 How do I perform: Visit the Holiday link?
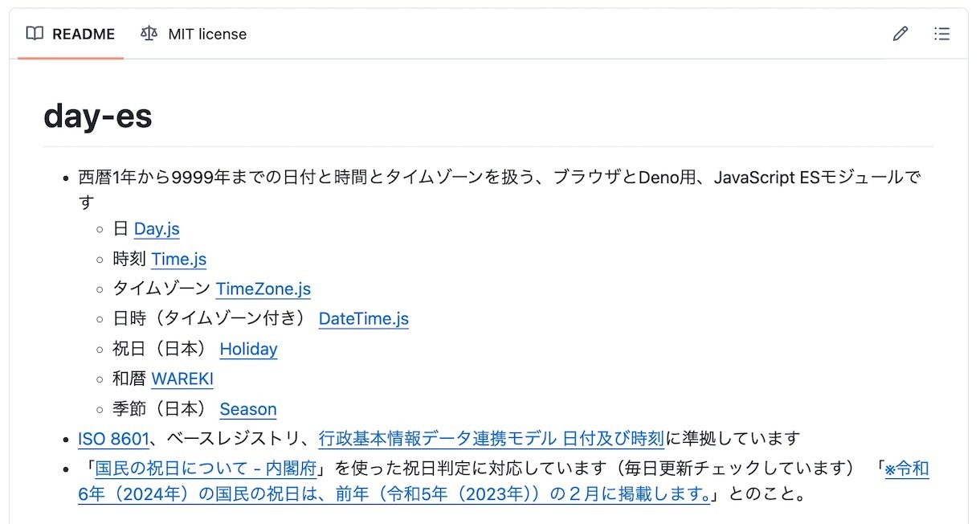click(x=248, y=349)
